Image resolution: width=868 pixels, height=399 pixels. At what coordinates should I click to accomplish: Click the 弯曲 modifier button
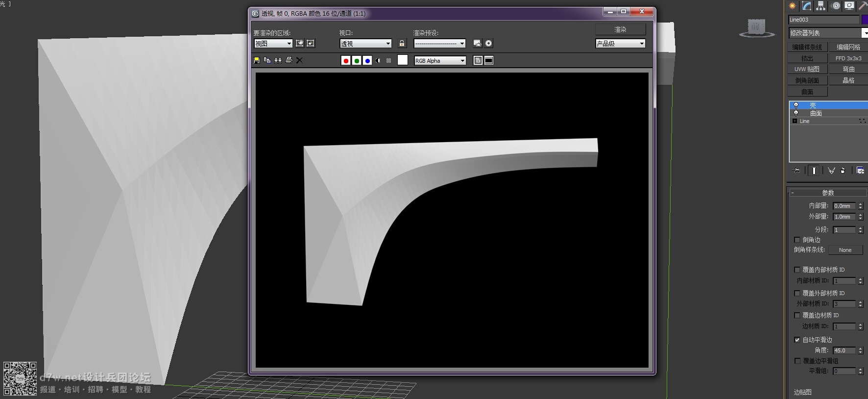[x=848, y=69]
